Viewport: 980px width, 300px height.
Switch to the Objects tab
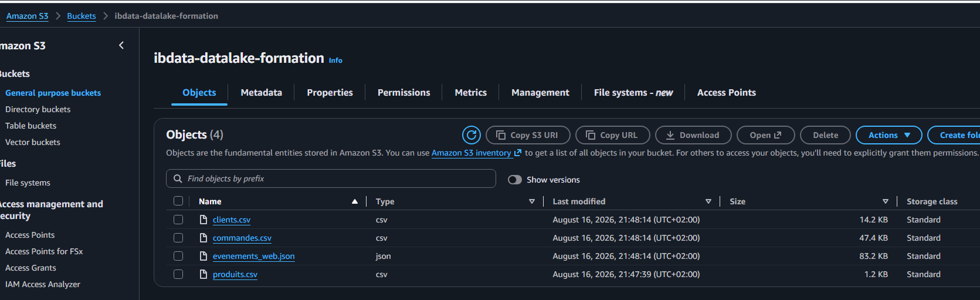[x=199, y=93]
